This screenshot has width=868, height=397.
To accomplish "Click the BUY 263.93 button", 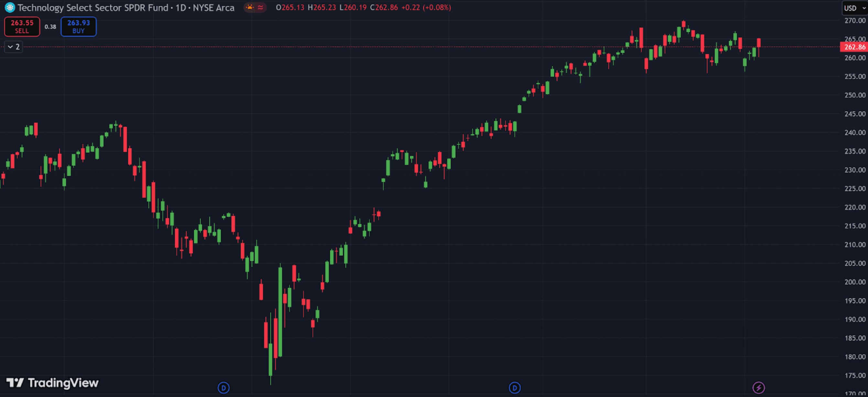I will [78, 26].
